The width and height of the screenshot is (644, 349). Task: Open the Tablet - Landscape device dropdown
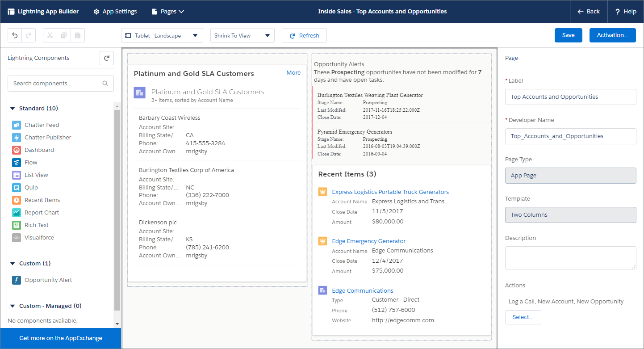(162, 35)
